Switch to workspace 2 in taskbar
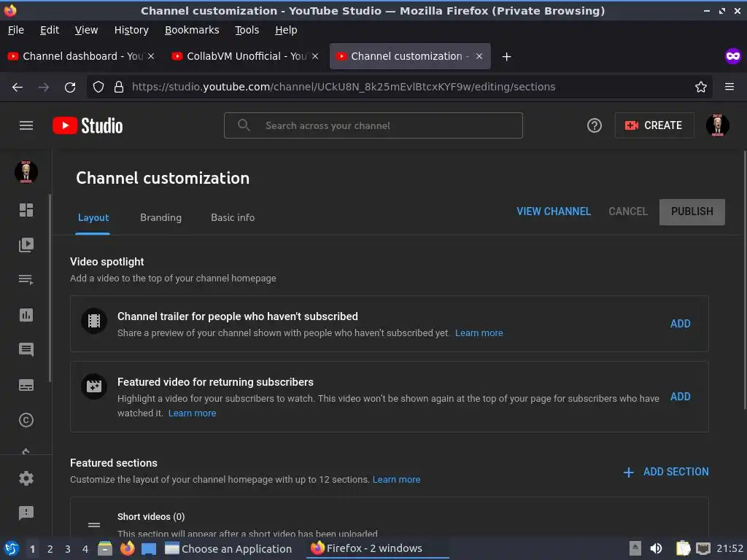 click(50, 549)
